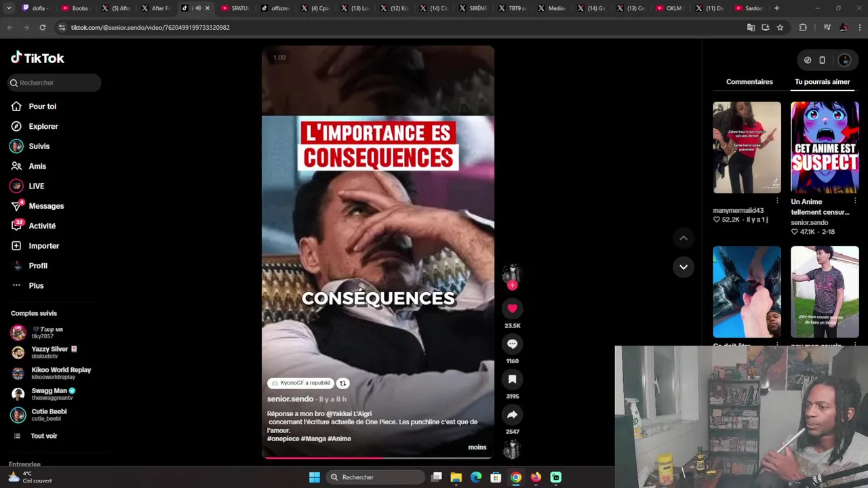The height and width of the screenshot is (488, 868).
Task: Click the repost arrows icon
Action: [x=342, y=383]
